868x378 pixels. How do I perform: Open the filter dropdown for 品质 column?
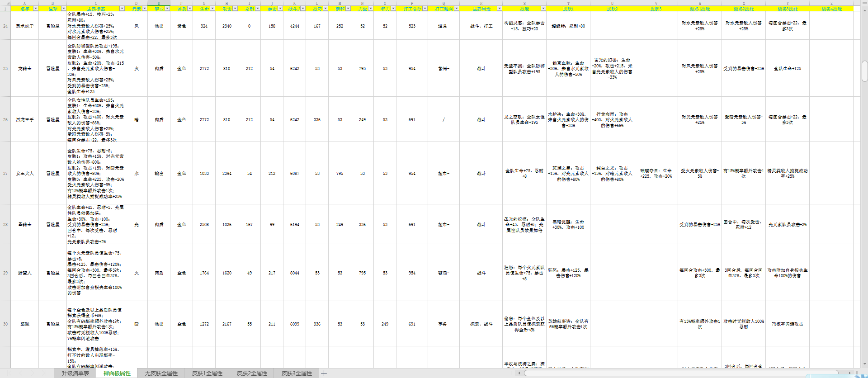coord(189,9)
